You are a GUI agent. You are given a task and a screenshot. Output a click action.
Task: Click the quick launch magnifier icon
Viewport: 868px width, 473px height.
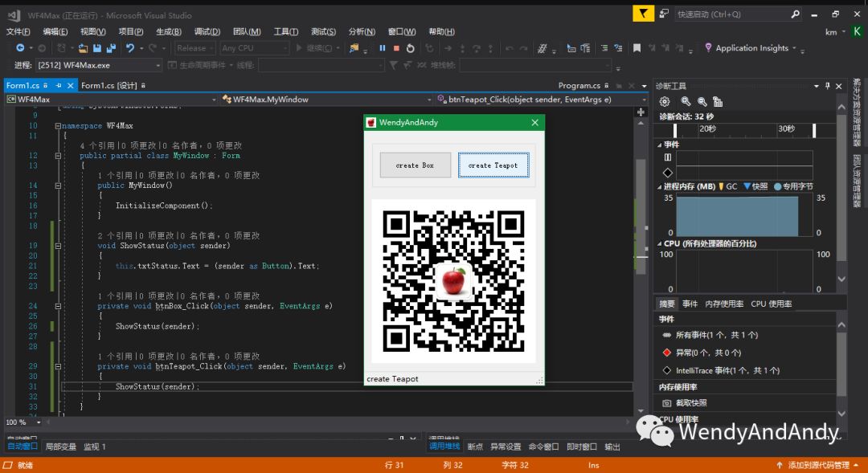(796, 14)
